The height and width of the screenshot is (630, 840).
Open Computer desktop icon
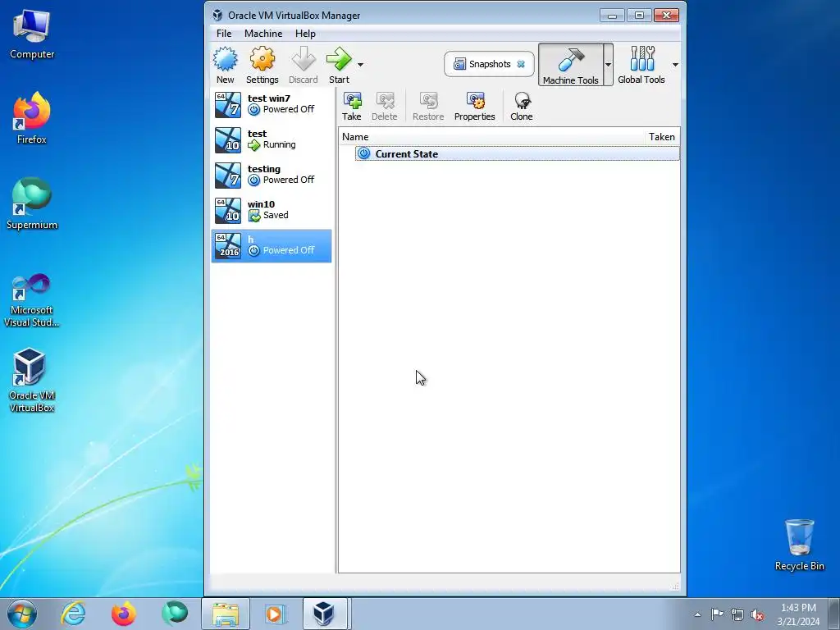(32, 34)
